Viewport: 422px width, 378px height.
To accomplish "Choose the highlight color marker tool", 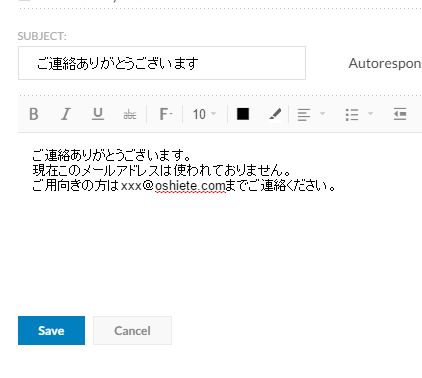I will click(275, 114).
